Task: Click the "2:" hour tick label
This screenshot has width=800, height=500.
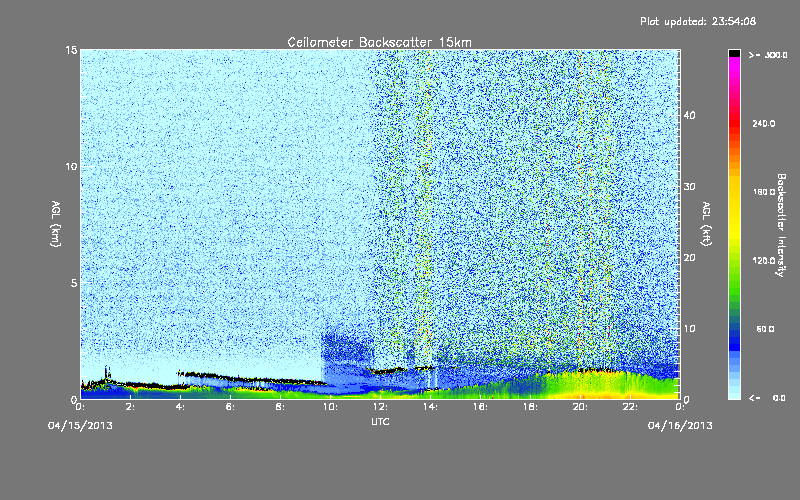Action: [x=131, y=407]
